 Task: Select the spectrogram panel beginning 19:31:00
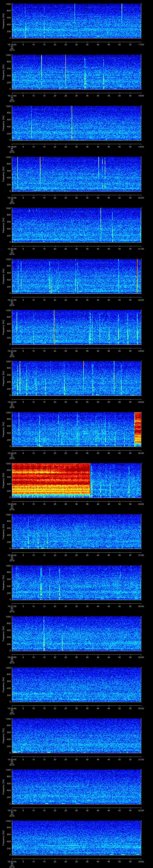click(77, 787)
